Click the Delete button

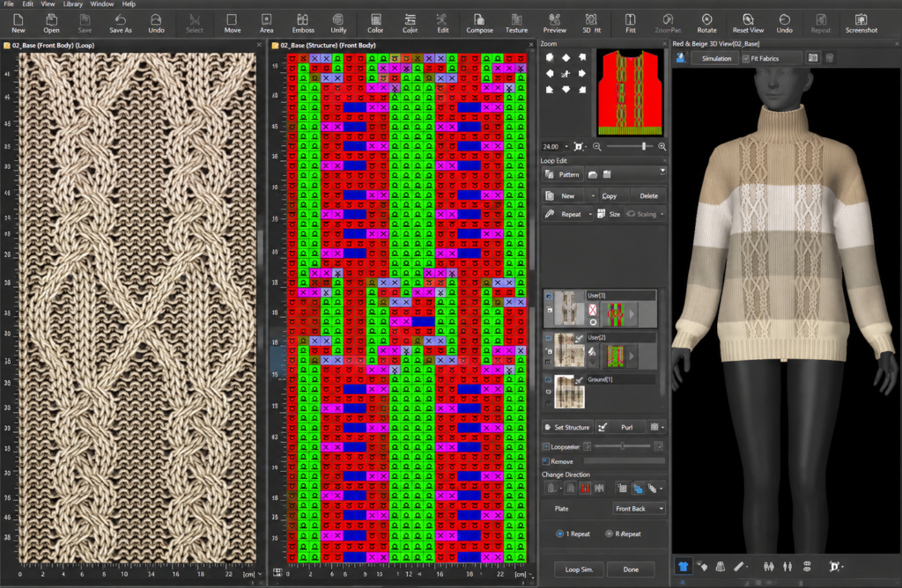[648, 196]
